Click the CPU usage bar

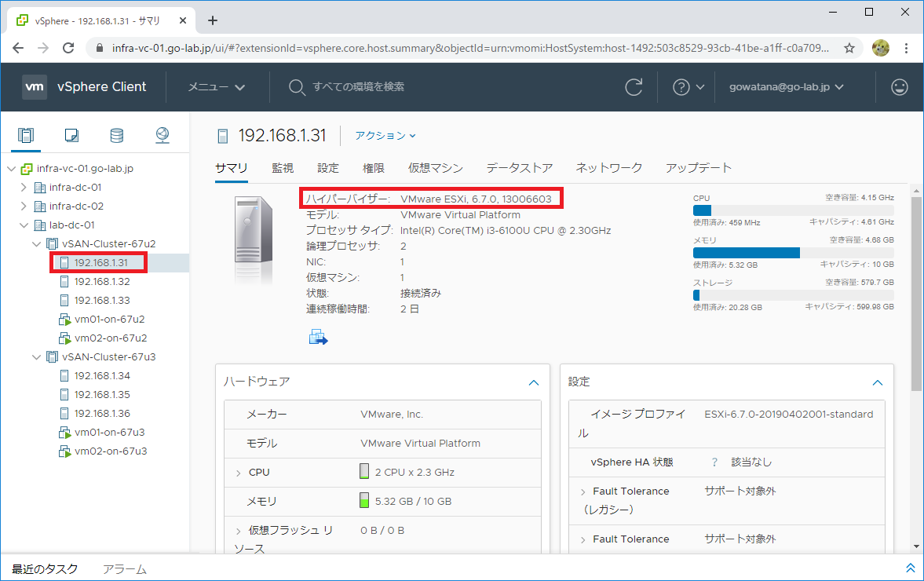[793, 210]
